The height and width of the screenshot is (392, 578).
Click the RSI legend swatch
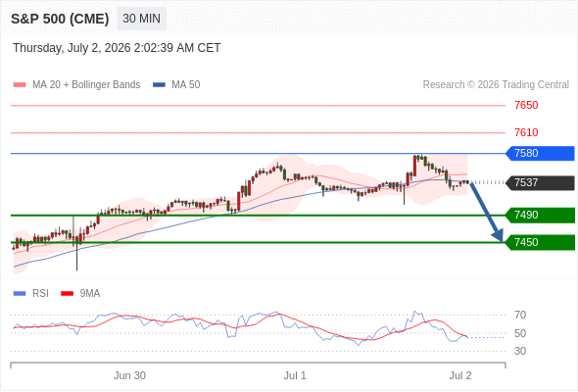coord(20,294)
